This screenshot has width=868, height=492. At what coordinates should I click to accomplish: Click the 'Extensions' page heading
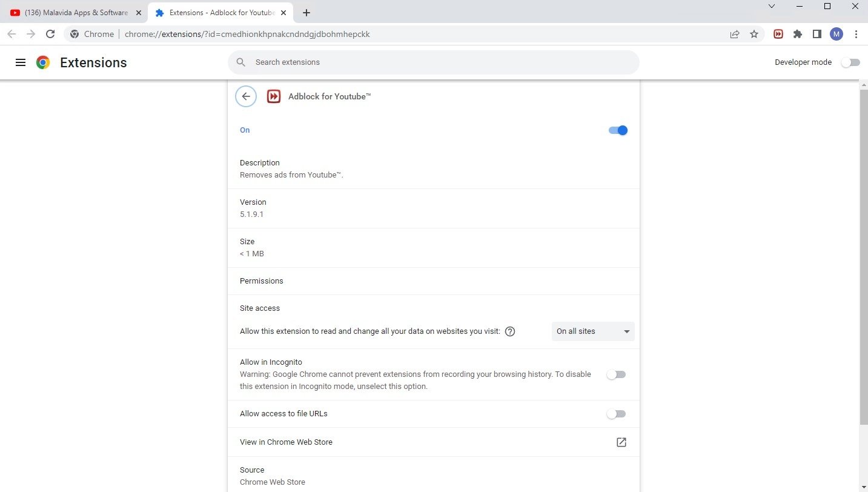(x=93, y=62)
